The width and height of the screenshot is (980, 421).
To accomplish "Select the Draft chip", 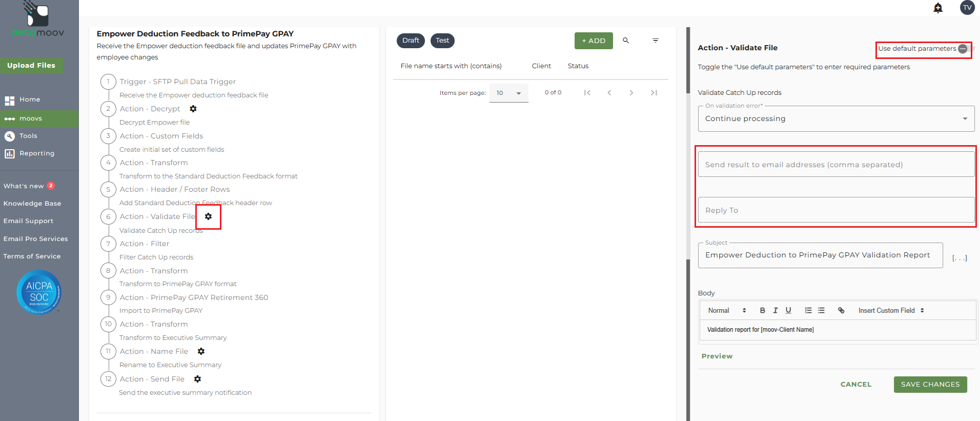I will 411,41.
